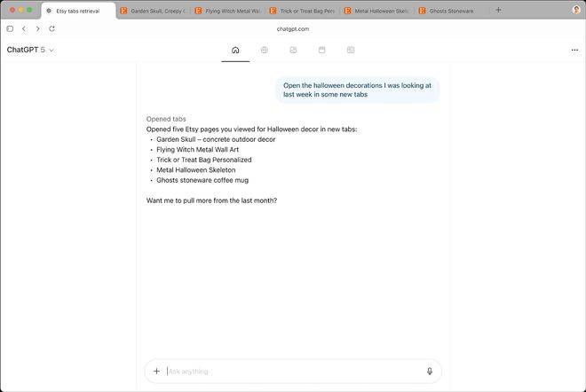
Task: Click the calendar-style icon in the center toolbar
Action: tap(321, 51)
